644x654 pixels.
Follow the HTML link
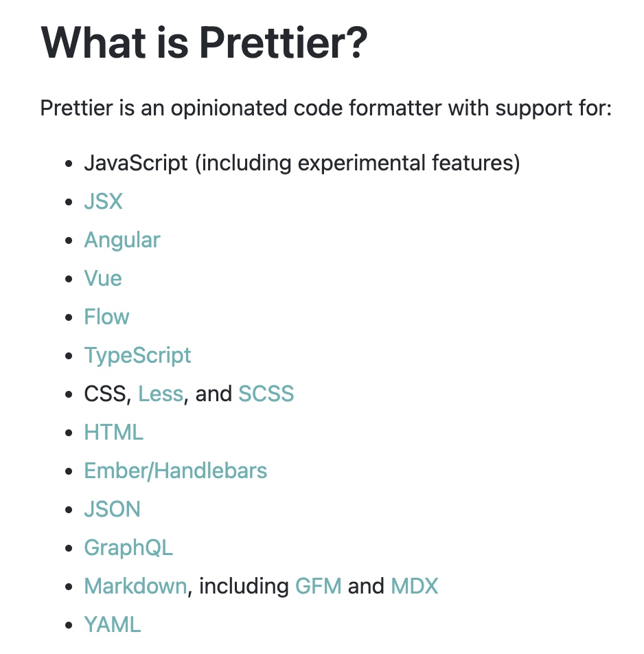(114, 432)
